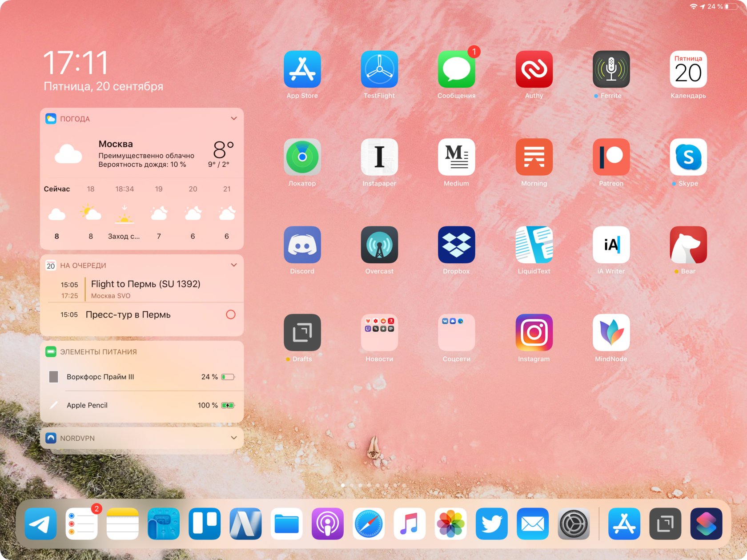Launch Instapaper
The width and height of the screenshot is (747, 560).
point(379,157)
